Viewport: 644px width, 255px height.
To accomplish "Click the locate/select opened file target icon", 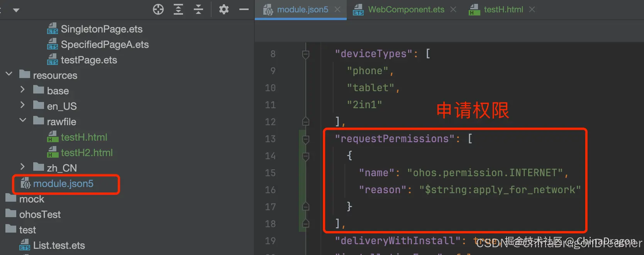I will 158,9.
